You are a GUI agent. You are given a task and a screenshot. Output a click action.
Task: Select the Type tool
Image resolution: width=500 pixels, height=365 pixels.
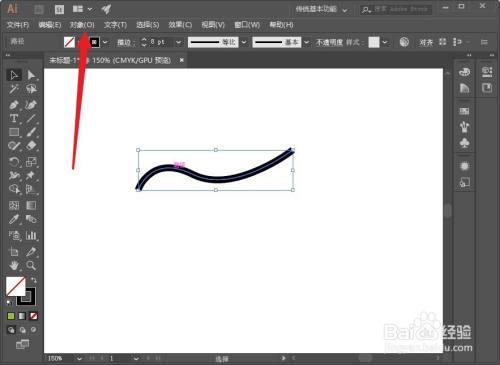[14, 118]
